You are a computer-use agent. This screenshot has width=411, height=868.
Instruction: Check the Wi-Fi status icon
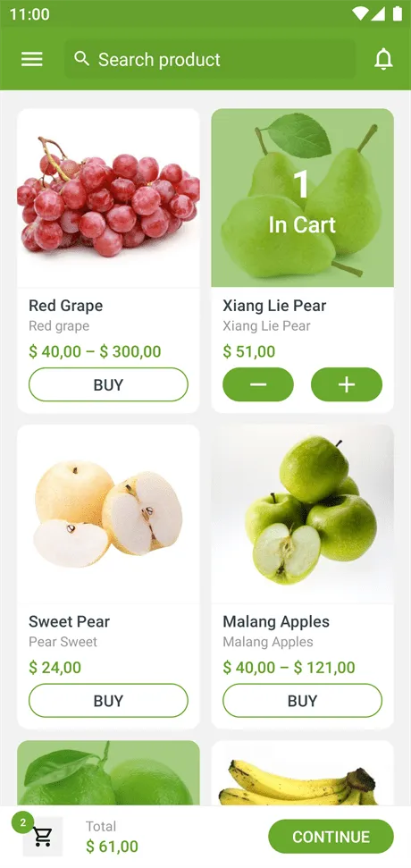(359, 13)
